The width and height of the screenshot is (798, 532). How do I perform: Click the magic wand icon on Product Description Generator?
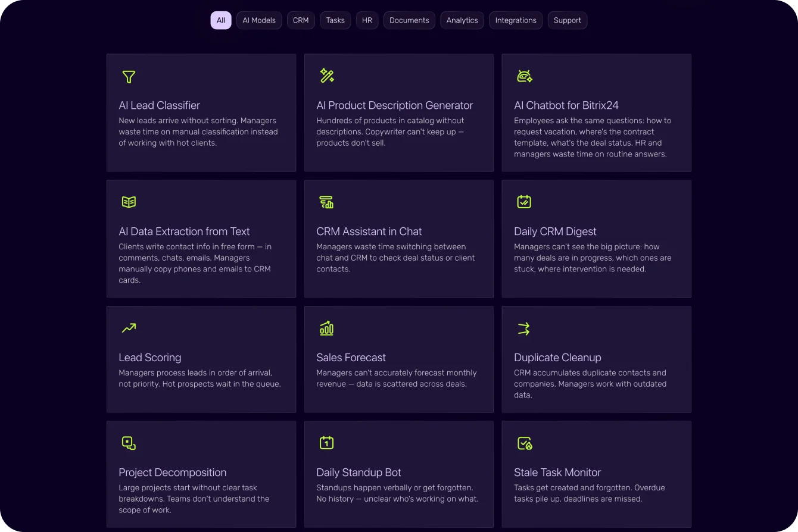point(326,76)
